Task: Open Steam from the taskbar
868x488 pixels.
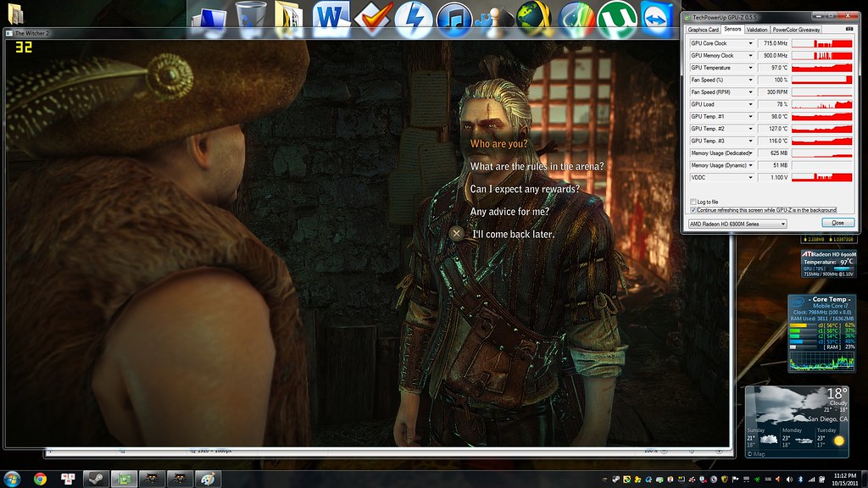Action: click(96, 479)
